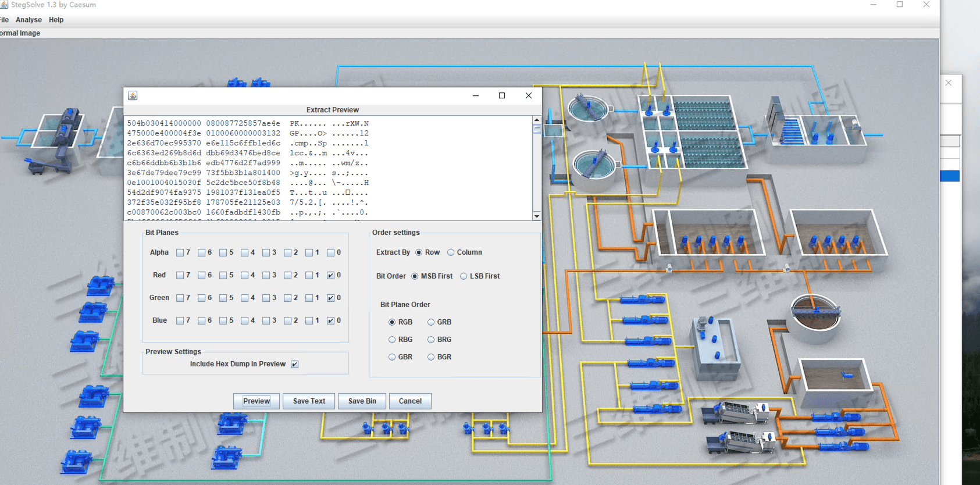
Task: Check Green bit plane 6
Action: point(202,298)
